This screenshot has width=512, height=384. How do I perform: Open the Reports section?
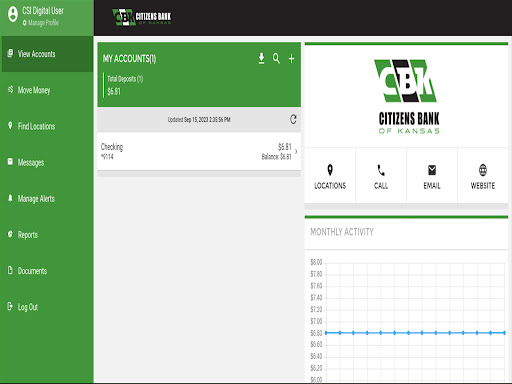47,235
